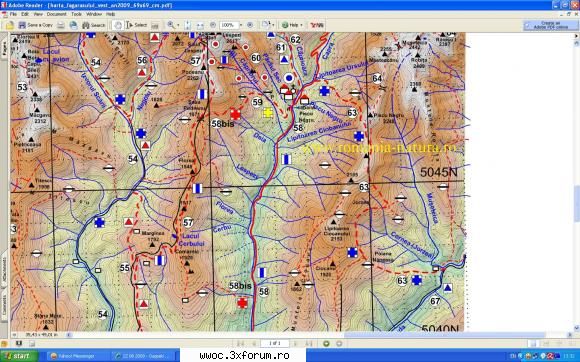Click the yellow cross marker on the map
Screen dimensions: 580x362
pyautogui.click(x=268, y=112)
